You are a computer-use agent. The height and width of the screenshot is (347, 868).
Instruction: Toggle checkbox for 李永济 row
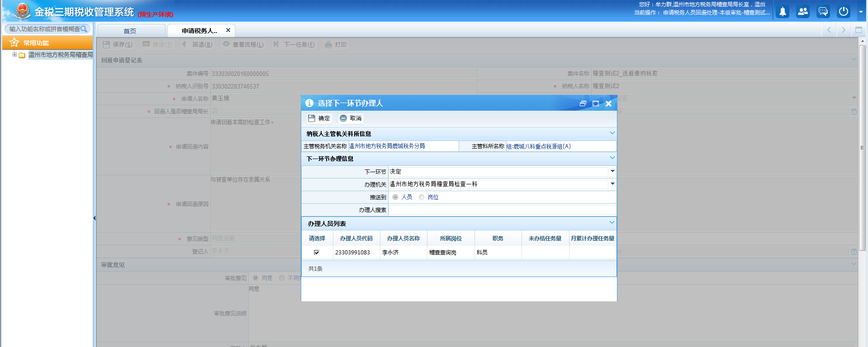[317, 253]
